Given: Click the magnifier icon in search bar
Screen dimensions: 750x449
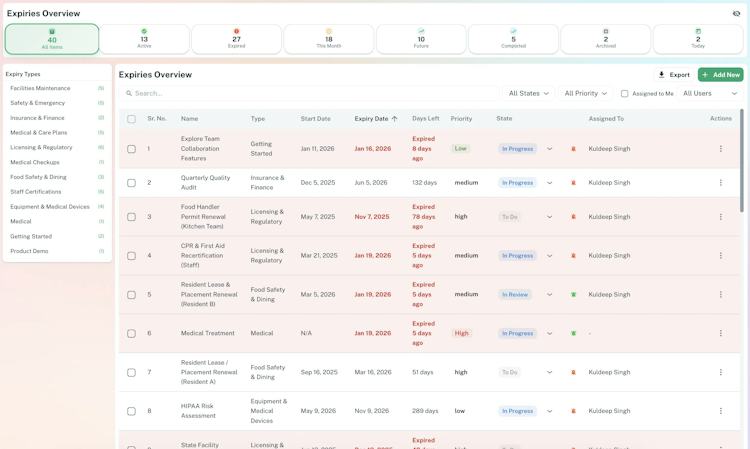Looking at the screenshot, I should click(x=129, y=93).
